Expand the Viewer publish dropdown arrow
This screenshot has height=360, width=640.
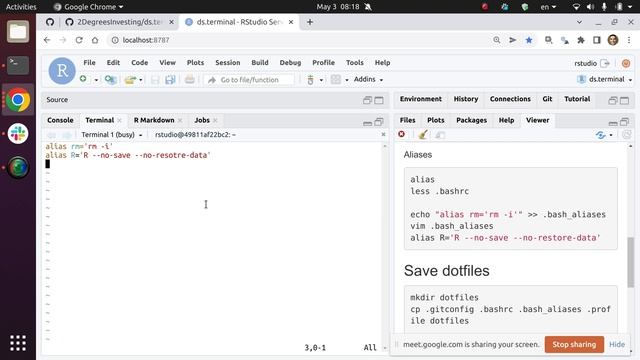pyautogui.click(x=611, y=135)
